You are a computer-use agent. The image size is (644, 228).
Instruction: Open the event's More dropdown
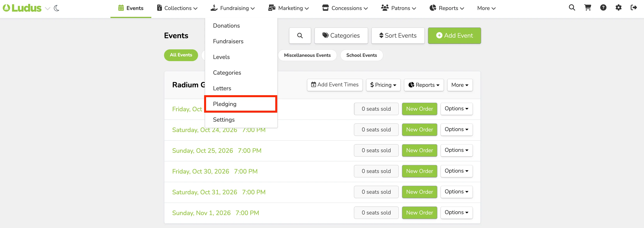pos(460,85)
